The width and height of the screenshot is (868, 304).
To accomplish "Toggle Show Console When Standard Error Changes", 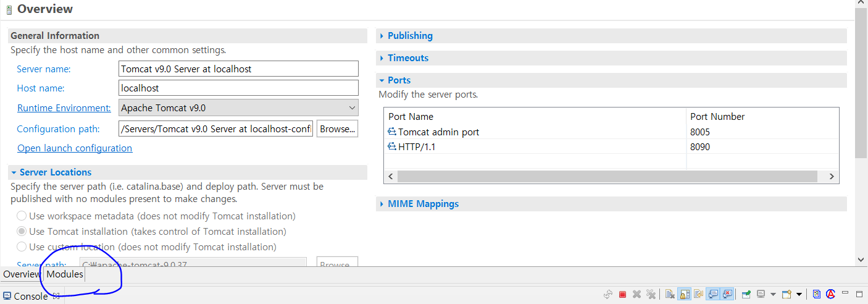I will click(x=727, y=294).
